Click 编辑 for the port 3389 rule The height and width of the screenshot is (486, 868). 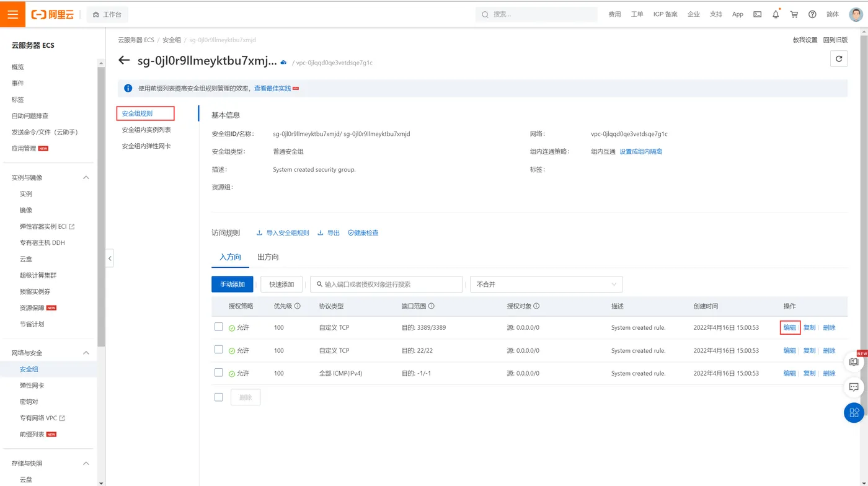(790, 327)
